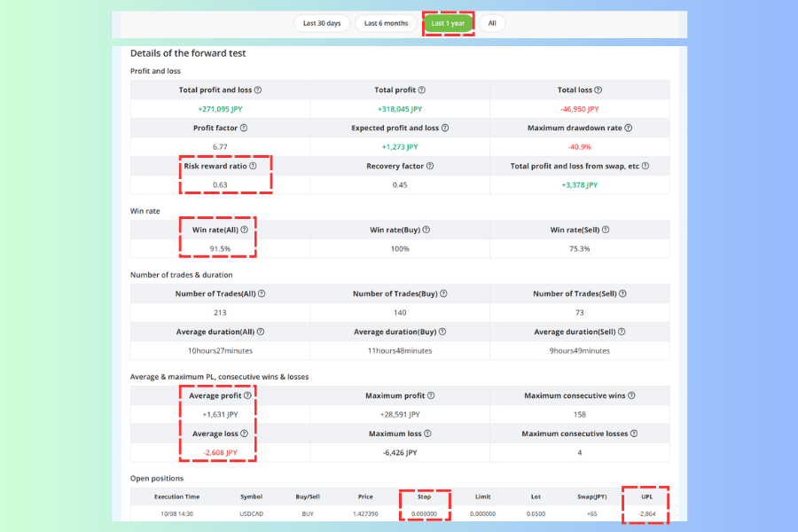
Task: Click help icon beside Win rate(Buy)
Action: 426,231
